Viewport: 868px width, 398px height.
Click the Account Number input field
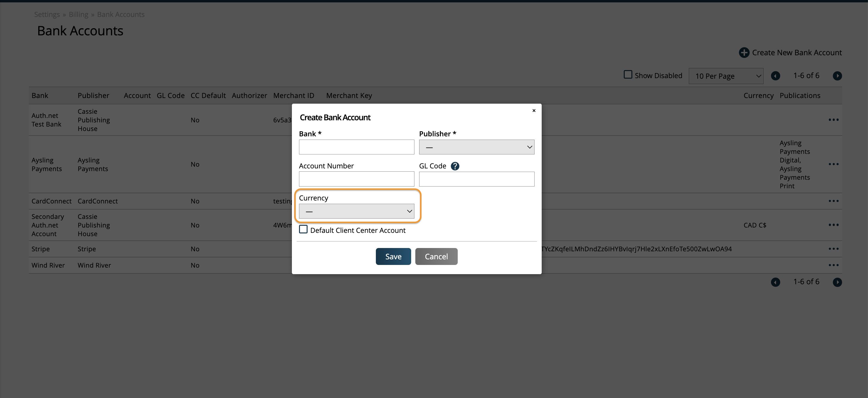coord(357,179)
